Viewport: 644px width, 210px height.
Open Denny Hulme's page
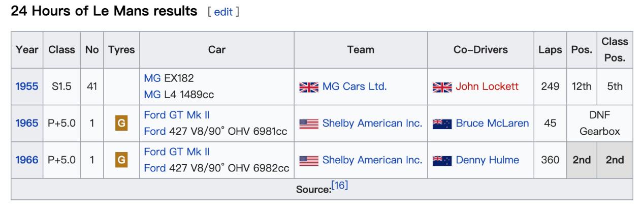pyautogui.click(x=487, y=160)
